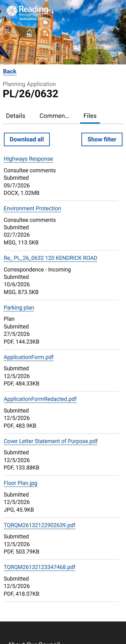Click the Download all button
Screen dimensions: 126x644
click(x=27, y=139)
